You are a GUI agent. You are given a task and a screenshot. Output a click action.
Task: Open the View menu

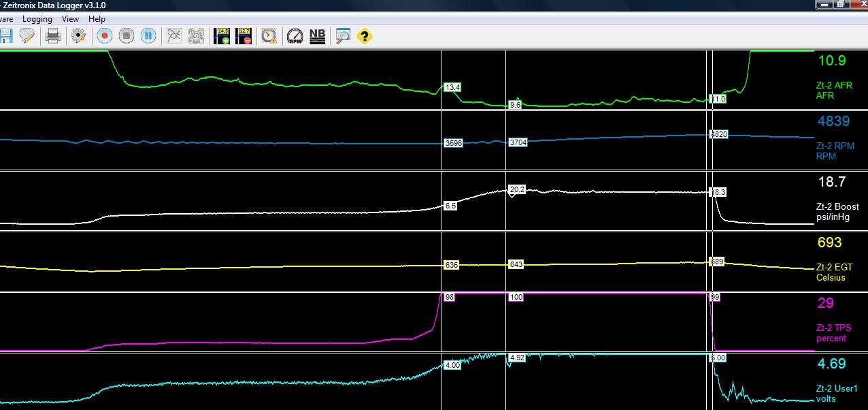click(70, 19)
